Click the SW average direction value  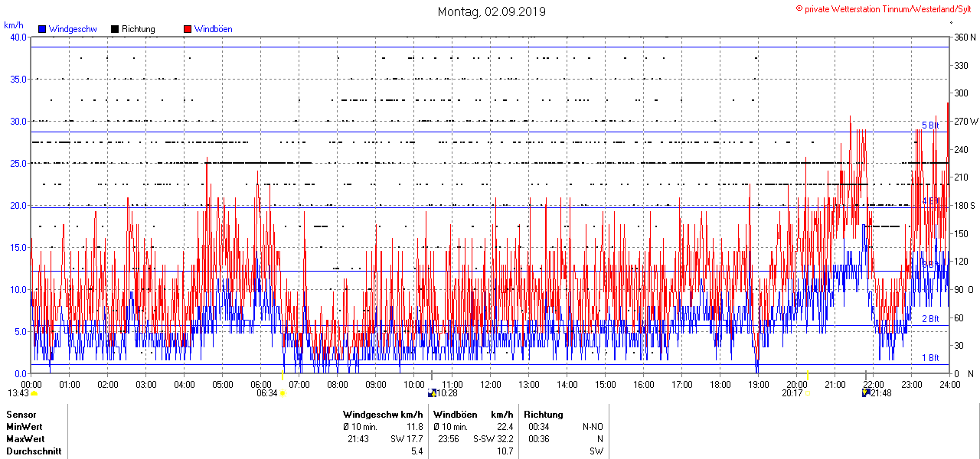tap(596, 451)
